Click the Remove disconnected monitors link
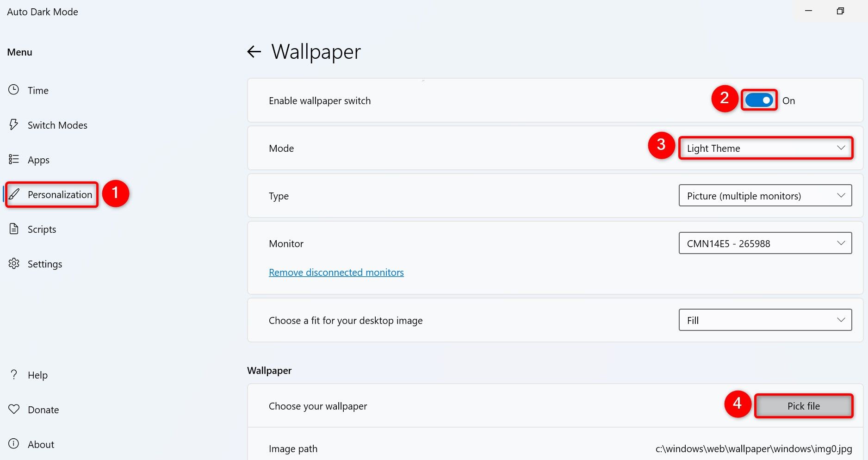Screen dimensions: 868x460 tap(336, 272)
